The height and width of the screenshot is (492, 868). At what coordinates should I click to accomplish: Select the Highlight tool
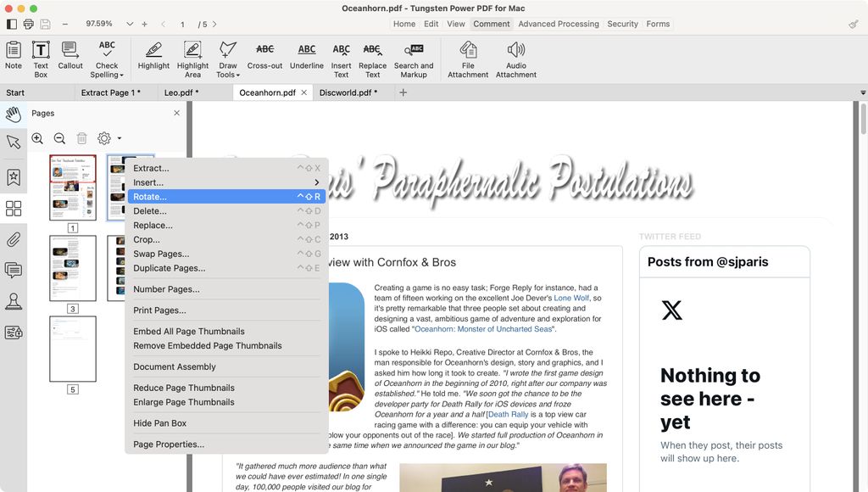coord(153,57)
